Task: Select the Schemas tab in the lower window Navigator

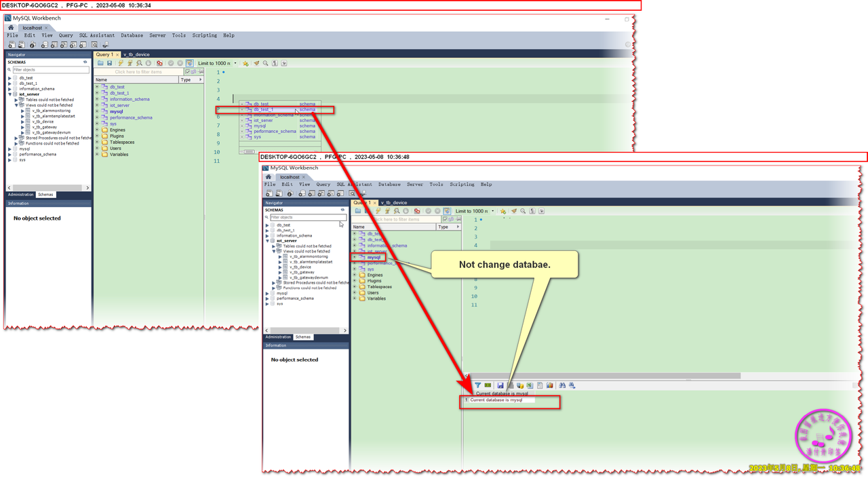Action: pos(303,337)
